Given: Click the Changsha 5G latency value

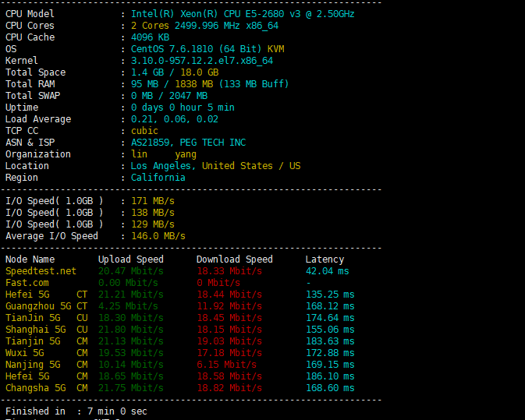Looking at the screenshot, I should pos(330,389).
